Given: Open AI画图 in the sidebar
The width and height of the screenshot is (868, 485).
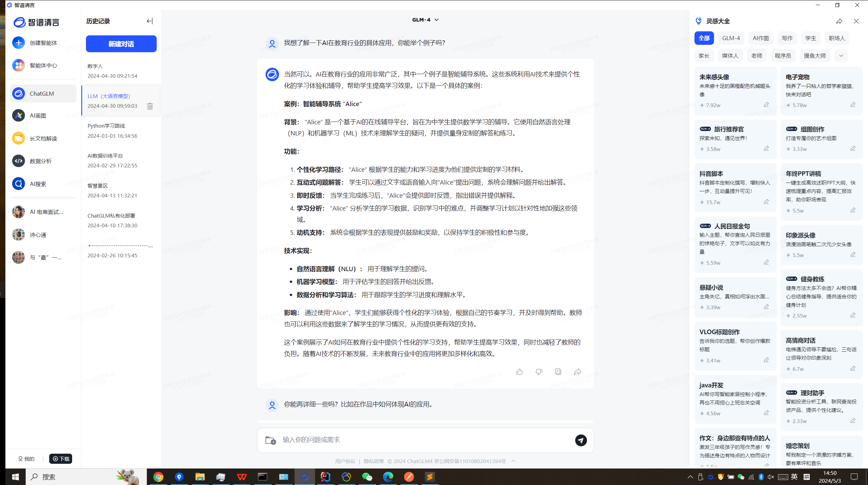Looking at the screenshot, I should [38, 116].
